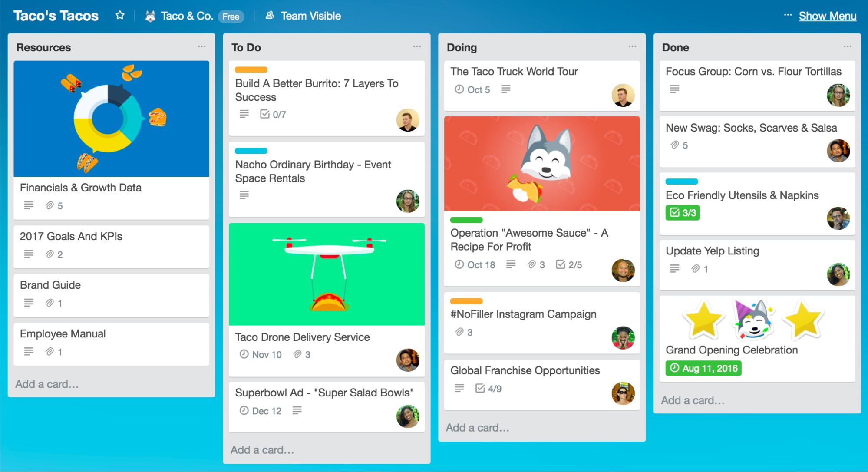Click the checklist icon on 'Build A Better Burrito'
868x472 pixels.
coord(264,115)
